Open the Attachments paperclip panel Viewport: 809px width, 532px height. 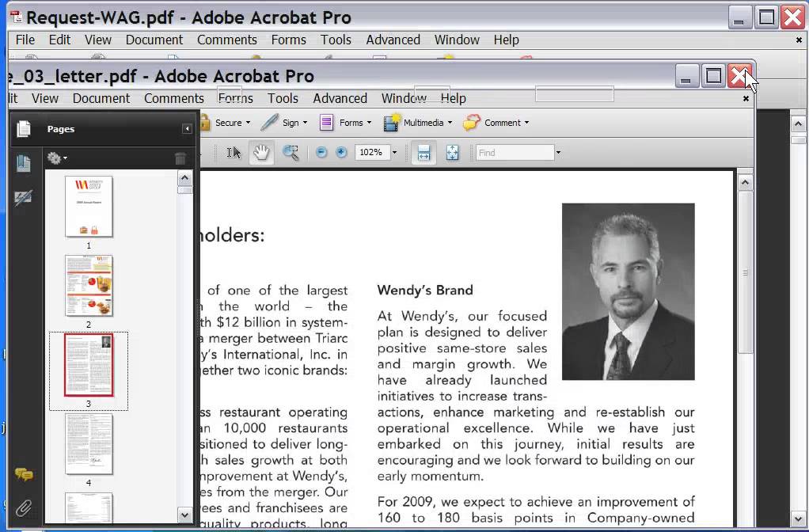click(24, 508)
